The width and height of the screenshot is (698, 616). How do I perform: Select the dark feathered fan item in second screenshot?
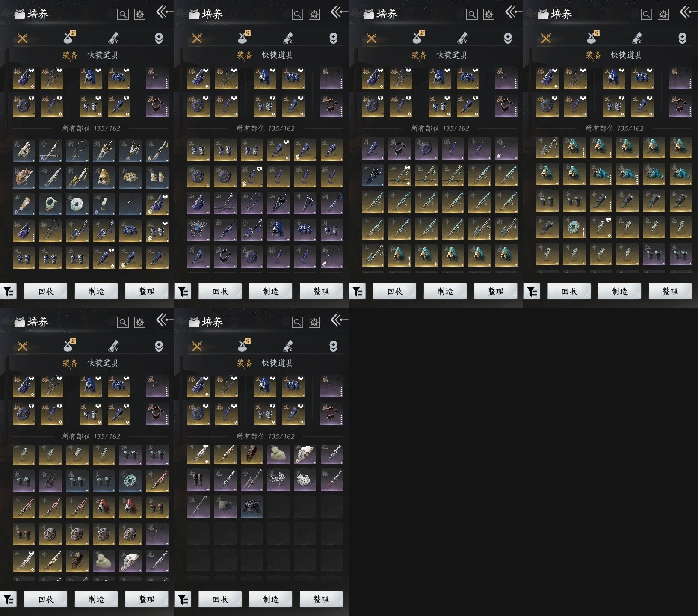(x=198, y=229)
